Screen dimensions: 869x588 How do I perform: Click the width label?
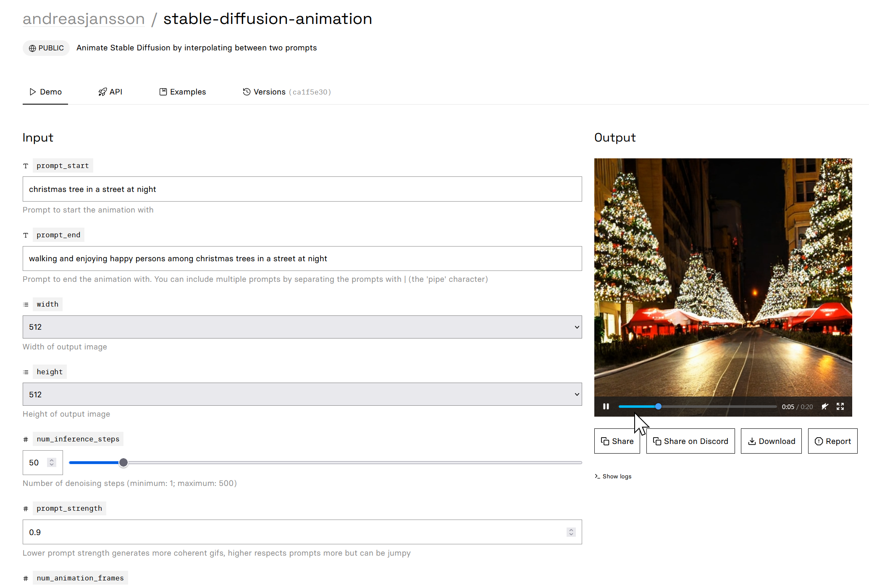pyautogui.click(x=47, y=304)
